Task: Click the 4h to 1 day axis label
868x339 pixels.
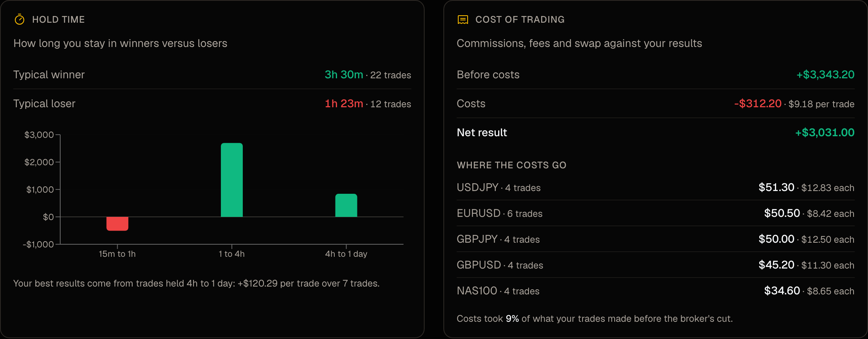Action: point(346,254)
